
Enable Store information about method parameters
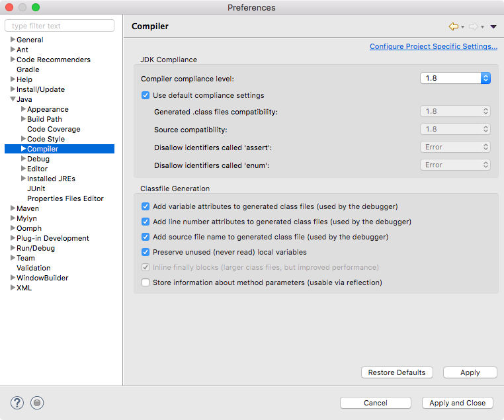pyautogui.click(x=146, y=282)
